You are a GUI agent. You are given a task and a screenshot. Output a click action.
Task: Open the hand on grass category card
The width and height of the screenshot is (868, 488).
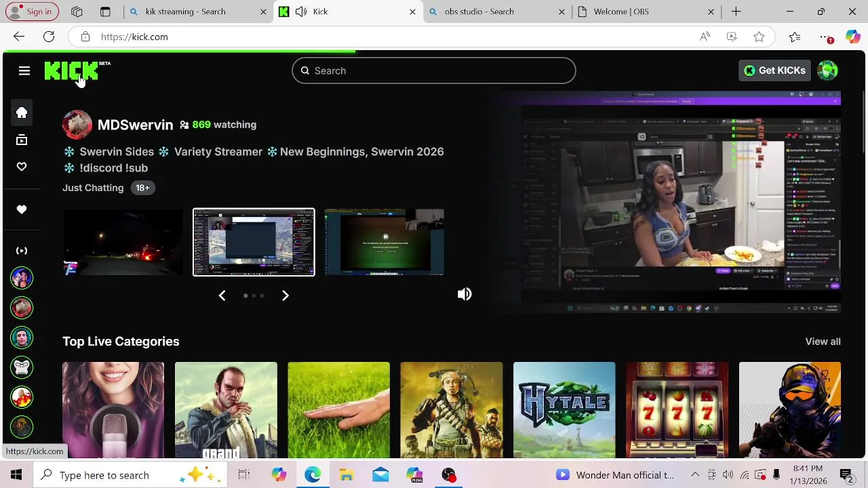click(x=338, y=410)
